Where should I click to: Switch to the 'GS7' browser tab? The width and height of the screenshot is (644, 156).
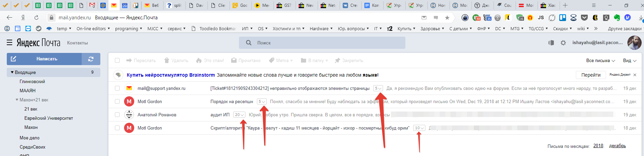[x=284, y=5]
